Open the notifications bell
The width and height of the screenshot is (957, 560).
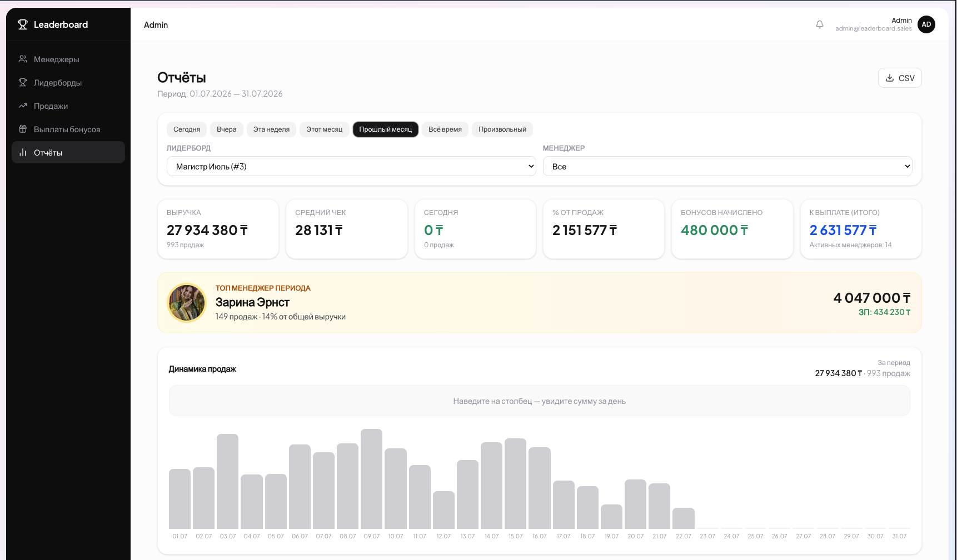click(x=820, y=24)
